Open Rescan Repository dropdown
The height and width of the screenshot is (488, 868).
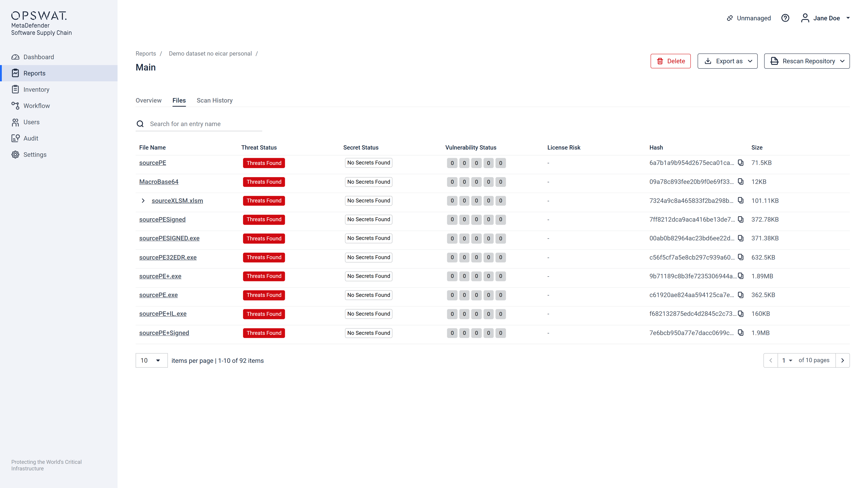pos(807,61)
